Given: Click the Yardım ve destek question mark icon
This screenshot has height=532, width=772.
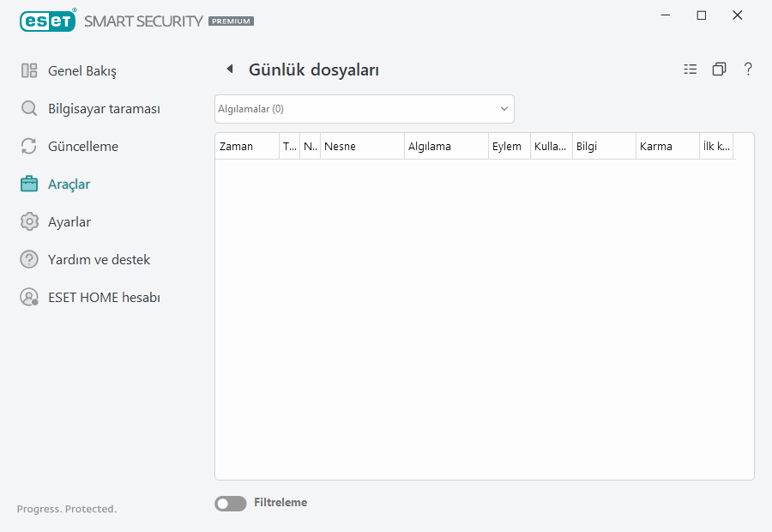Looking at the screenshot, I should (29, 259).
